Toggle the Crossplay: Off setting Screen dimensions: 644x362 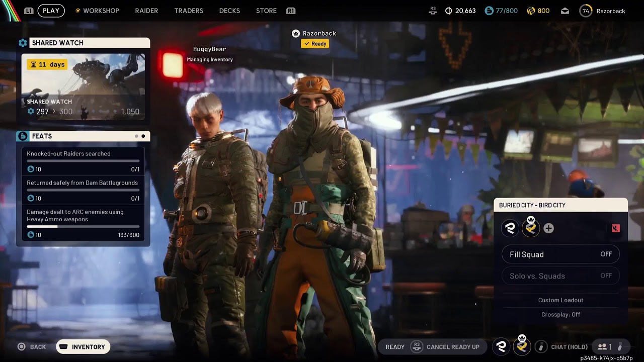coord(560,314)
